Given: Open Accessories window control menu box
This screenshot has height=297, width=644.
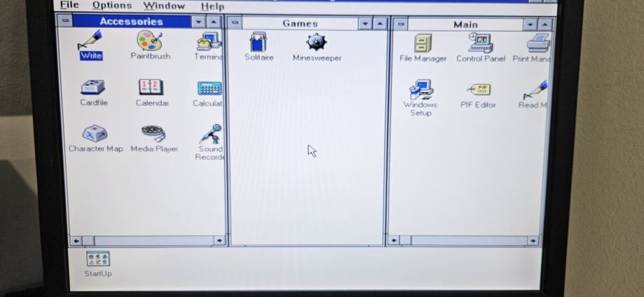Looking at the screenshot, I should pos(64,20).
